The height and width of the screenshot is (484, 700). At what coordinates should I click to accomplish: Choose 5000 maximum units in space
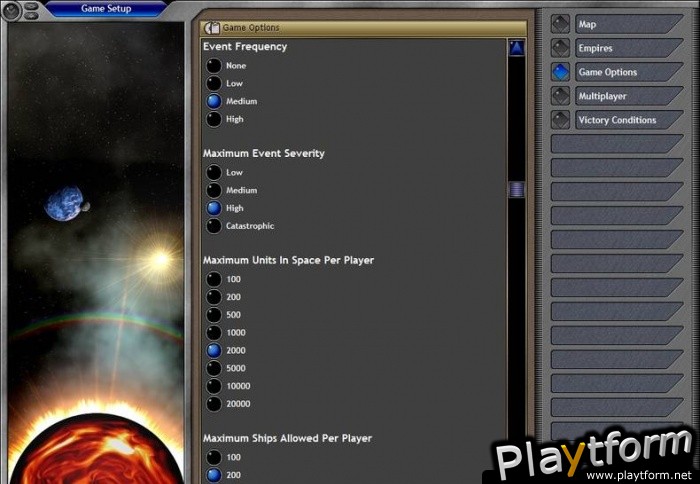[x=214, y=368]
